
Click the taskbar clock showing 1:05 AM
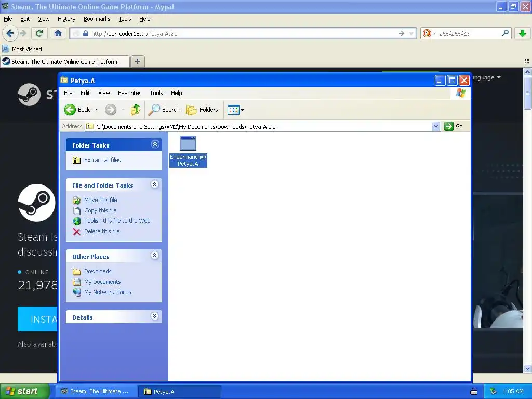[513, 392]
